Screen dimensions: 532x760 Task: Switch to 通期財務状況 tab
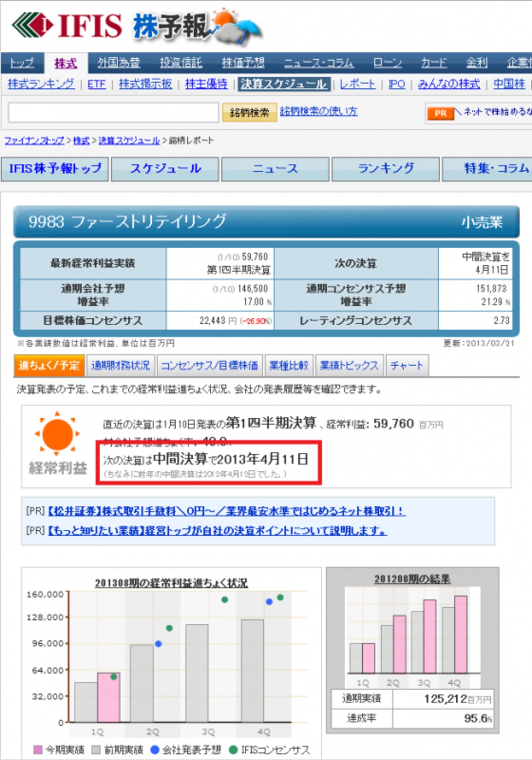[x=121, y=365]
